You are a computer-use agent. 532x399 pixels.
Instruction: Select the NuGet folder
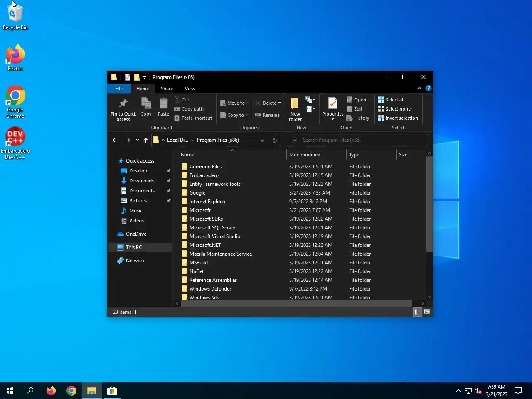[x=197, y=271]
